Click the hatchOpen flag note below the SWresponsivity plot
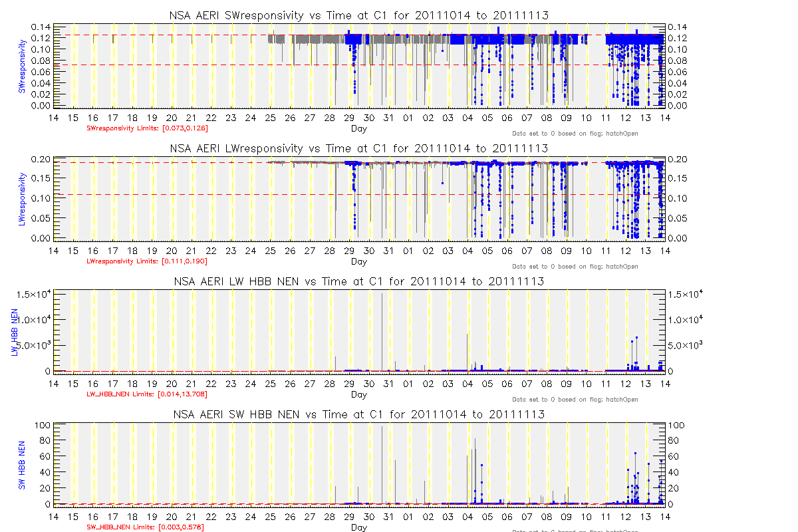The image size is (798, 532). click(x=575, y=134)
